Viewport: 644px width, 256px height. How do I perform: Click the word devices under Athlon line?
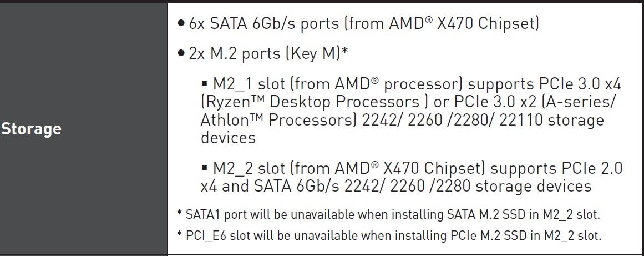coord(228,138)
